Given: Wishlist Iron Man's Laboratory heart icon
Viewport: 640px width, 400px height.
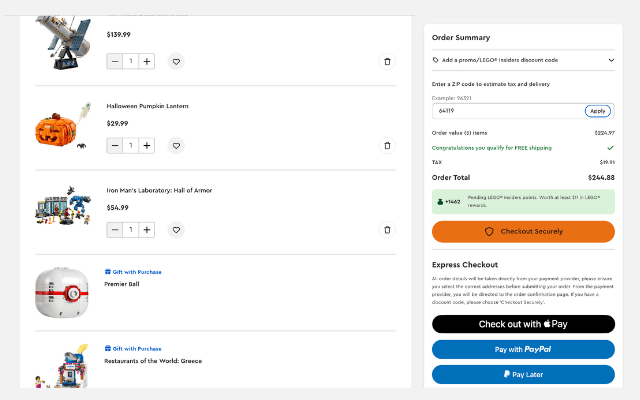Looking at the screenshot, I should click(x=176, y=230).
